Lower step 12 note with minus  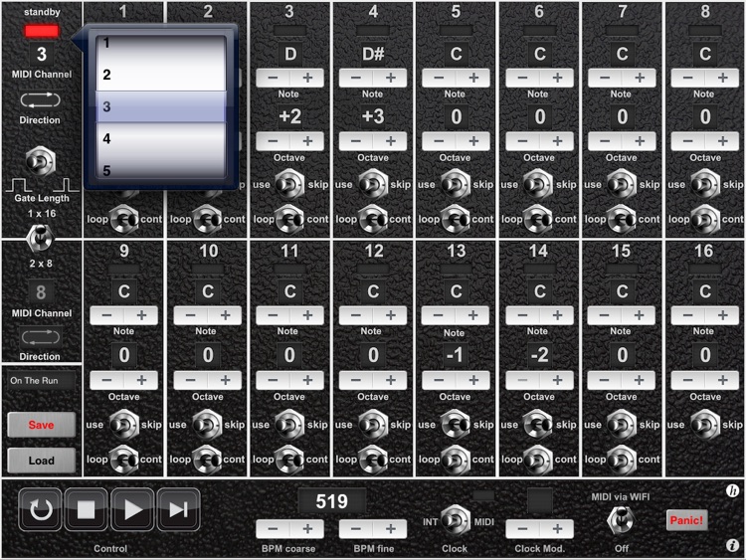point(355,315)
